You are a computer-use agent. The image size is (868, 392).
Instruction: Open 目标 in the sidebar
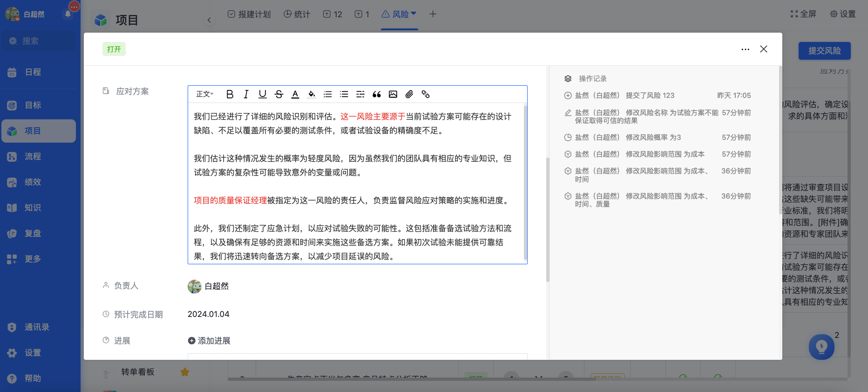[x=39, y=105]
